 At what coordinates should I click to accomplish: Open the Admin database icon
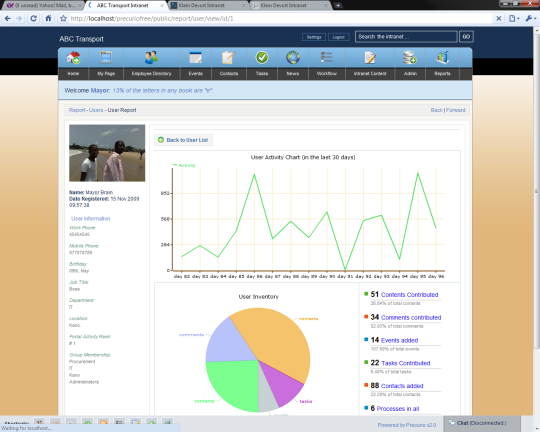point(410,58)
